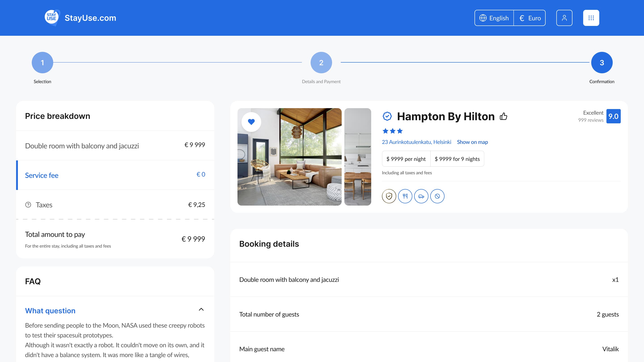Click Double room price € 9 999

tap(195, 145)
